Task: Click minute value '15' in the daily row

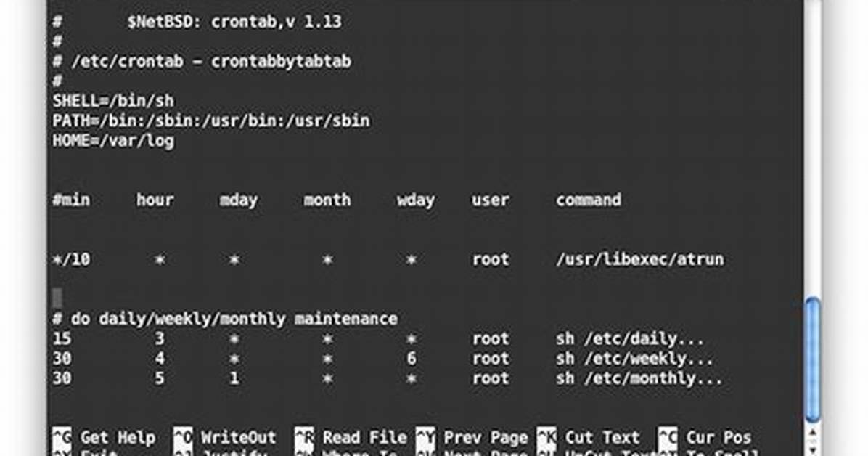Action: 62,338
